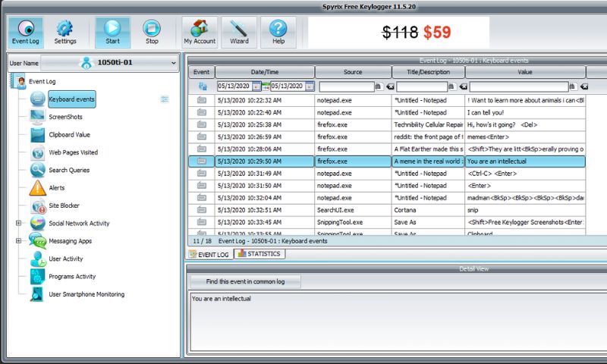Select the 10:32:04 AM 'madman' row

pos(387,198)
